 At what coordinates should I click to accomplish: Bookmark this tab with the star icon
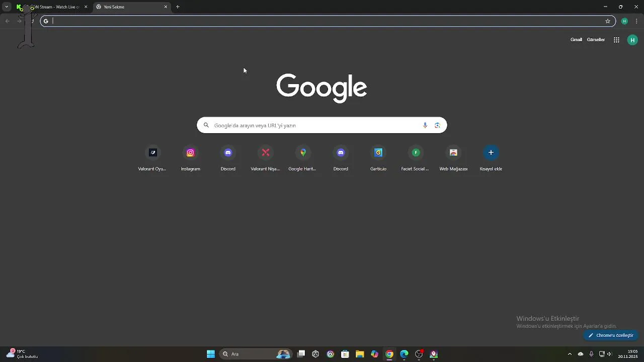point(608,21)
